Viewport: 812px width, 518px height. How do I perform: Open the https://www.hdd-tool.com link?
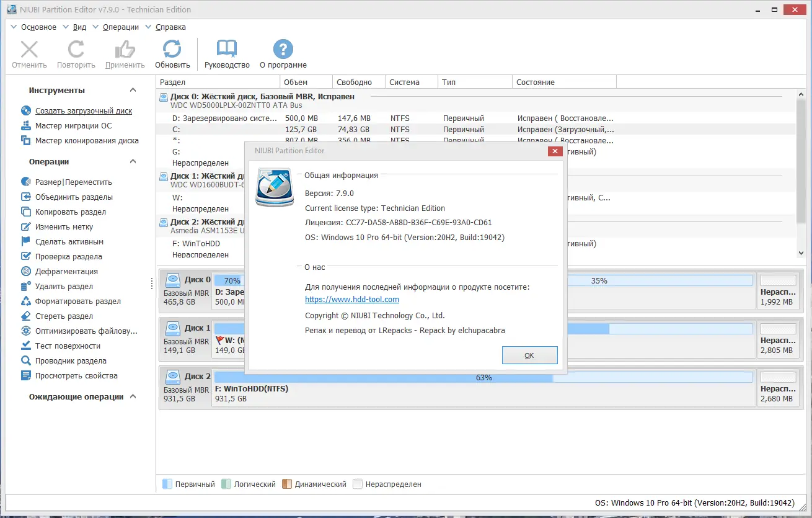tap(352, 300)
